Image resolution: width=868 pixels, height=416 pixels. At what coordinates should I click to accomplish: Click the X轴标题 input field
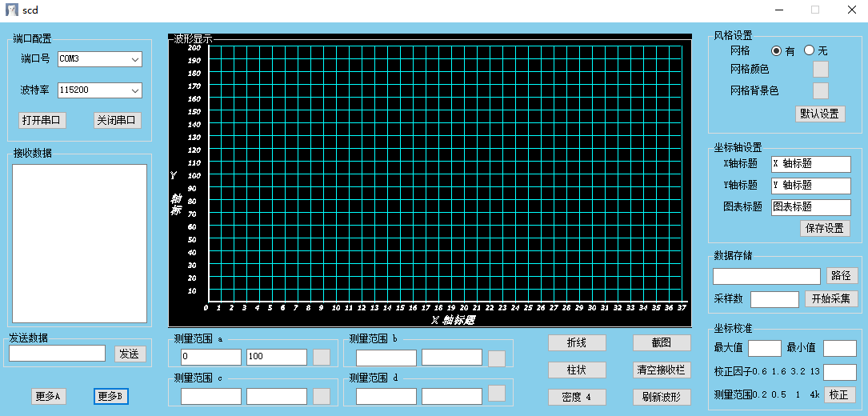click(810, 164)
